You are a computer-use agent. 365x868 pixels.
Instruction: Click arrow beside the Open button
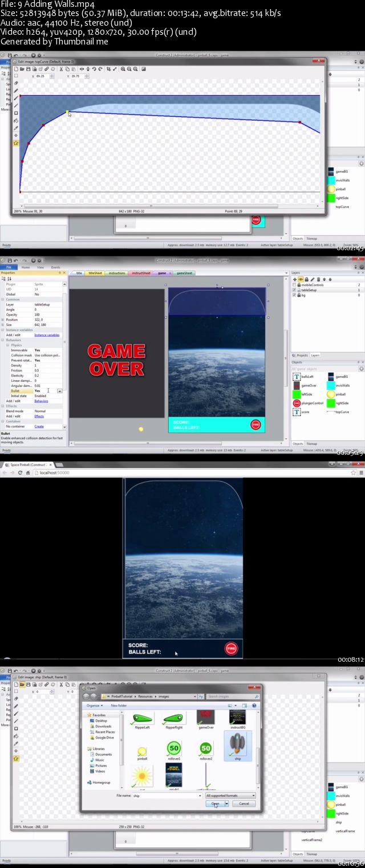(227, 804)
